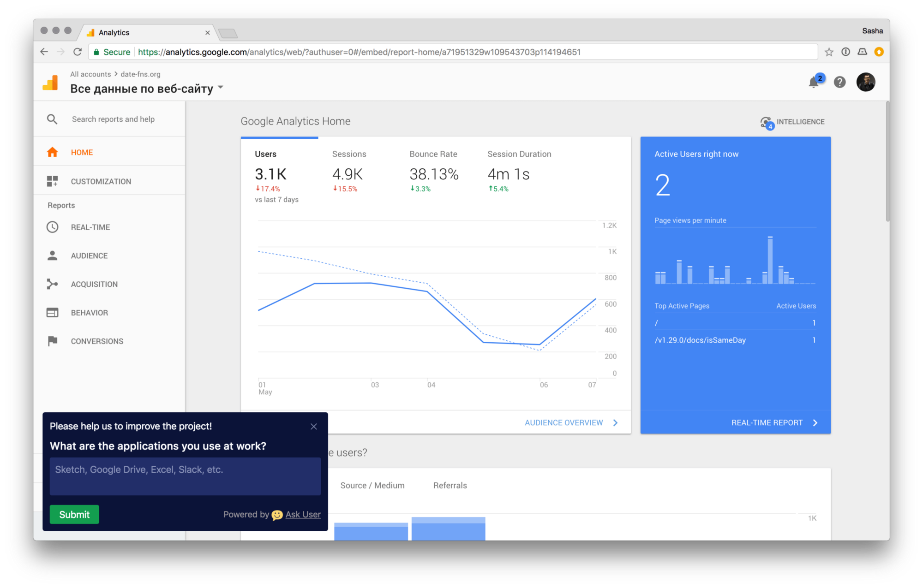Click the green Submit button

74,514
